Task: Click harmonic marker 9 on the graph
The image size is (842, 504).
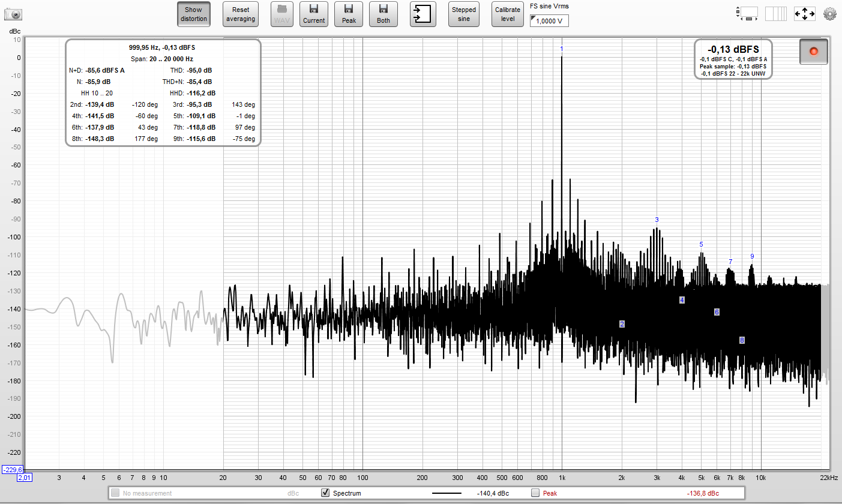Action: click(752, 256)
